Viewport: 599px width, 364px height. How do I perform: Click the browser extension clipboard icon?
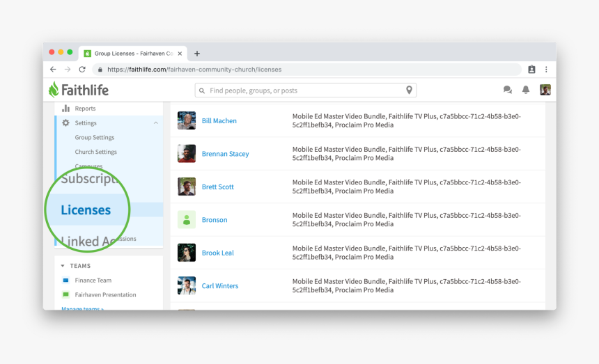pos(531,70)
